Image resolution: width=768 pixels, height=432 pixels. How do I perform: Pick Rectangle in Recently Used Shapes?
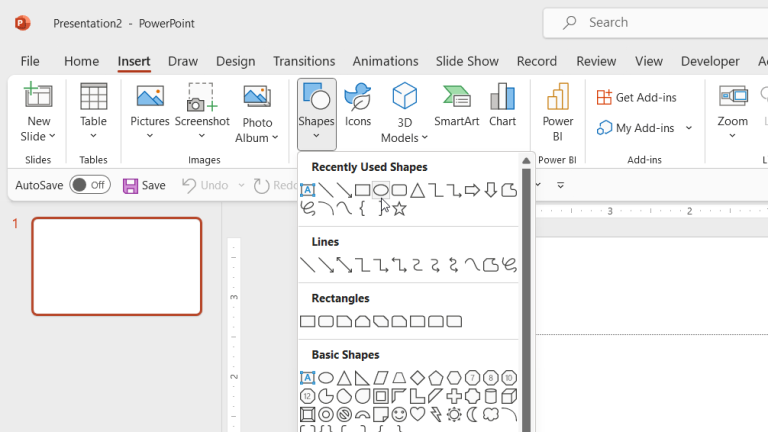362,190
